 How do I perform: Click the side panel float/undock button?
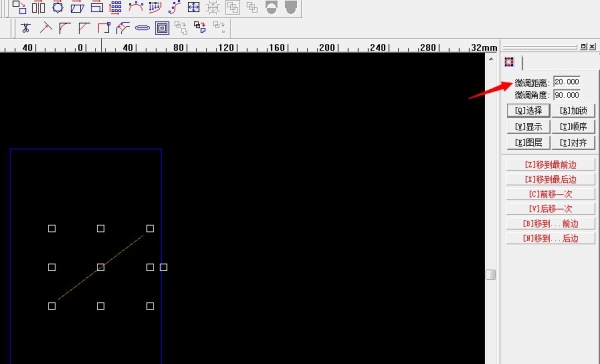coord(583,46)
